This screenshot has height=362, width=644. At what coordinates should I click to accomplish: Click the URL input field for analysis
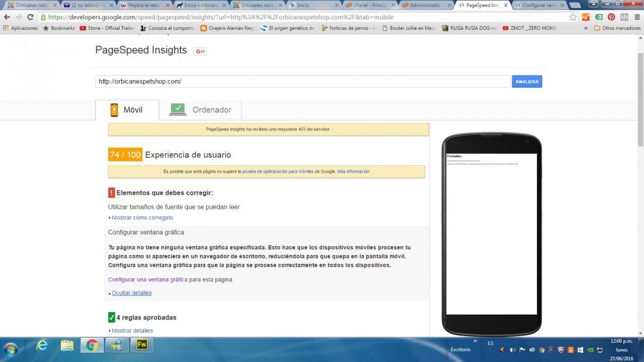click(303, 81)
